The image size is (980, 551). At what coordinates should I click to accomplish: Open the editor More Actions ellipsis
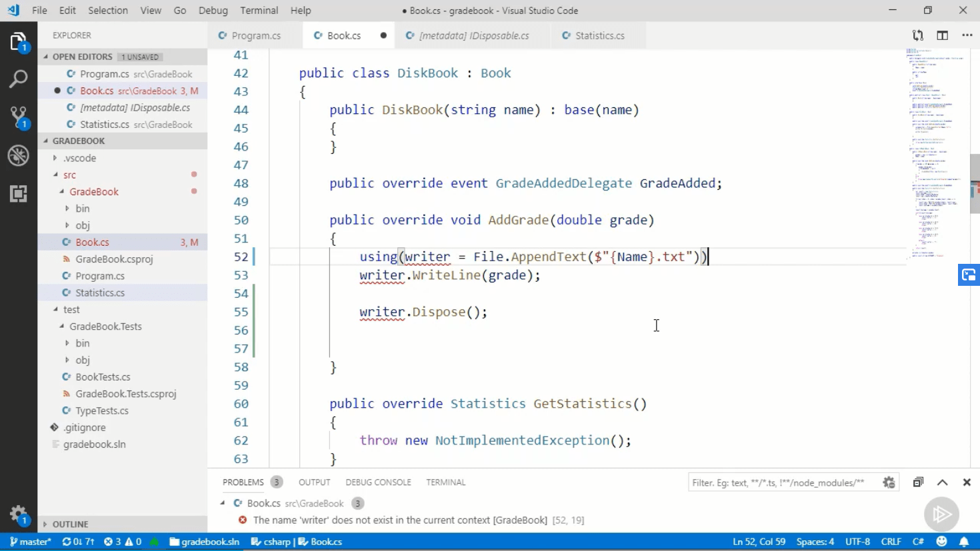coord(967,35)
